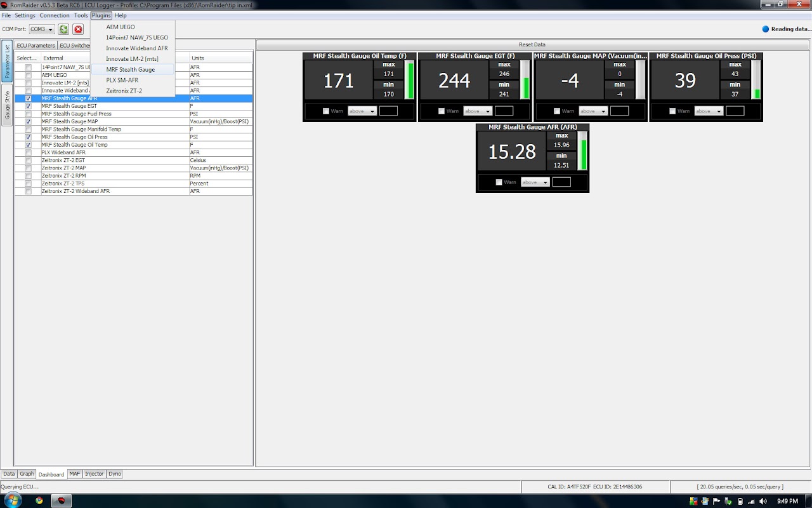Switch to the Injector tab
812x508 pixels.
(95, 474)
